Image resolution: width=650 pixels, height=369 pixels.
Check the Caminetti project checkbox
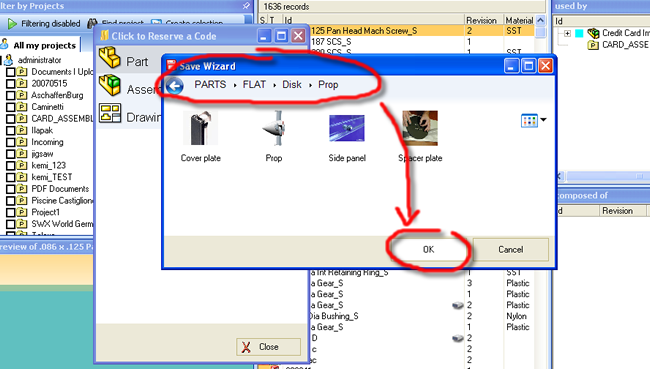pyautogui.click(x=11, y=107)
